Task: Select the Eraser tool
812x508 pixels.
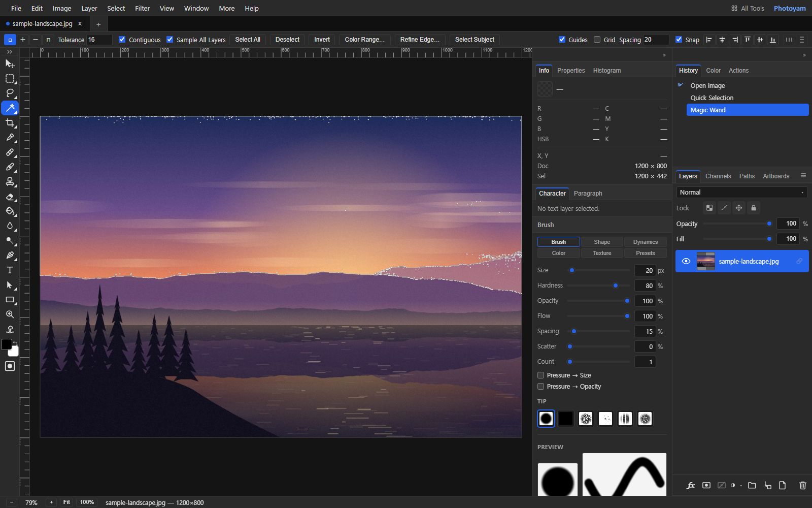Action: pos(10,197)
